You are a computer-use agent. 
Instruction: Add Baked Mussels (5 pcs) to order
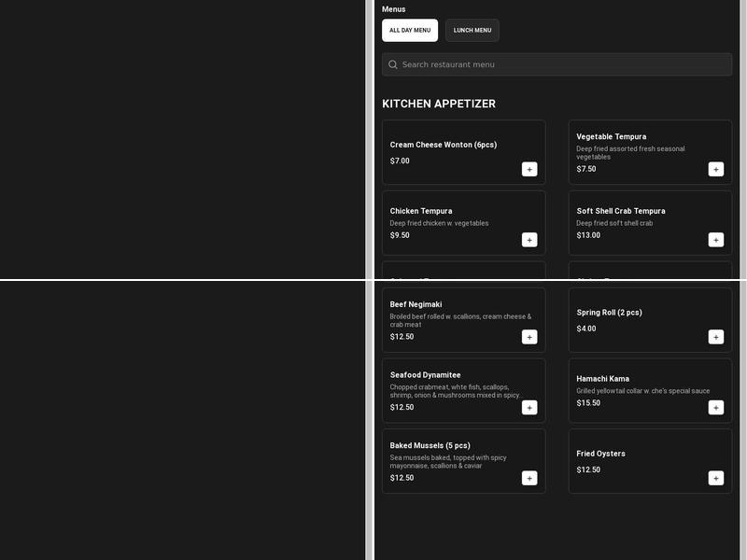coord(529,478)
